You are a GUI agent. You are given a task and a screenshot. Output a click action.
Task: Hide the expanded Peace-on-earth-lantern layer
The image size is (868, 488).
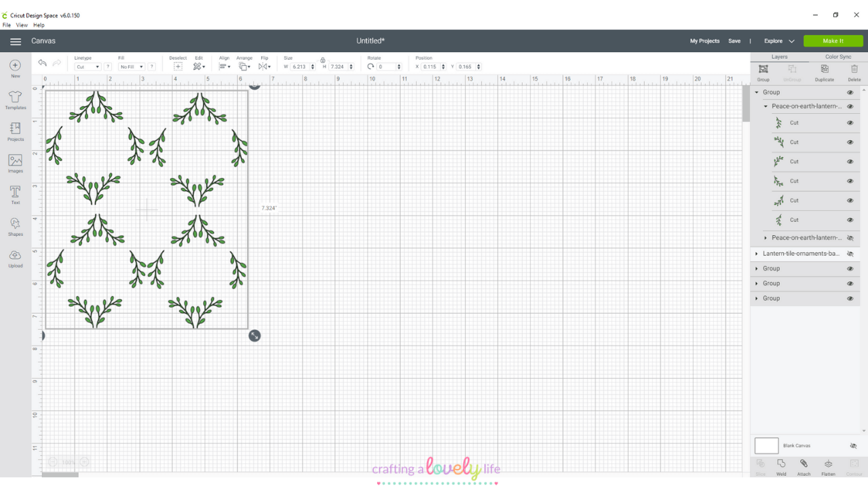tap(850, 106)
